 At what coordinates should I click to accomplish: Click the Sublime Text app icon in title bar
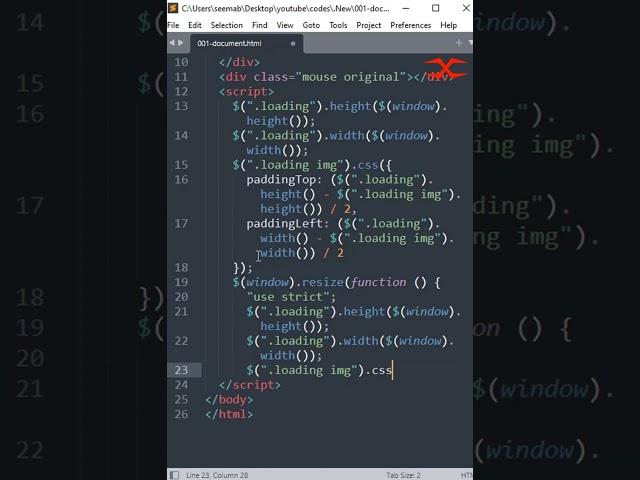click(x=173, y=8)
